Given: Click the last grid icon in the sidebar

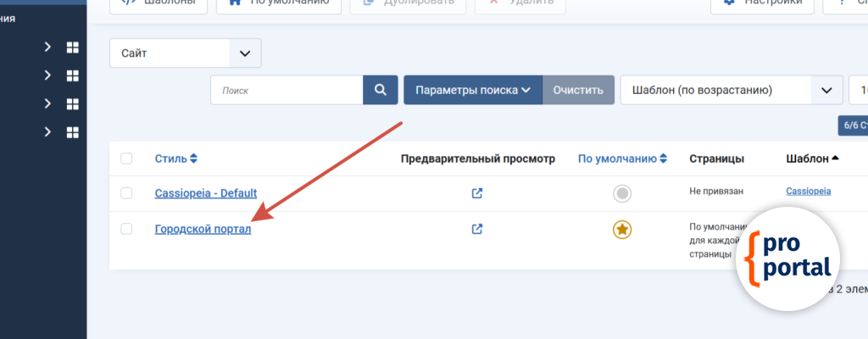Looking at the screenshot, I should tap(72, 132).
